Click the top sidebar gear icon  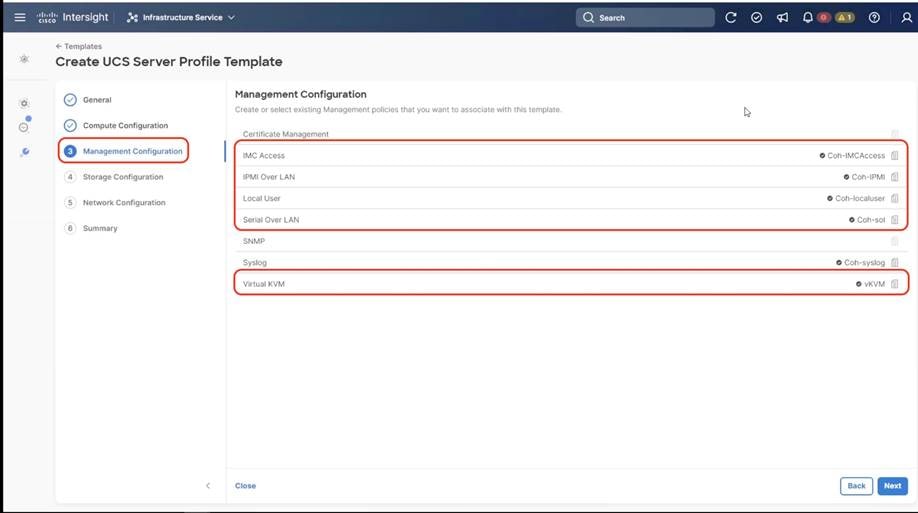[24, 59]
